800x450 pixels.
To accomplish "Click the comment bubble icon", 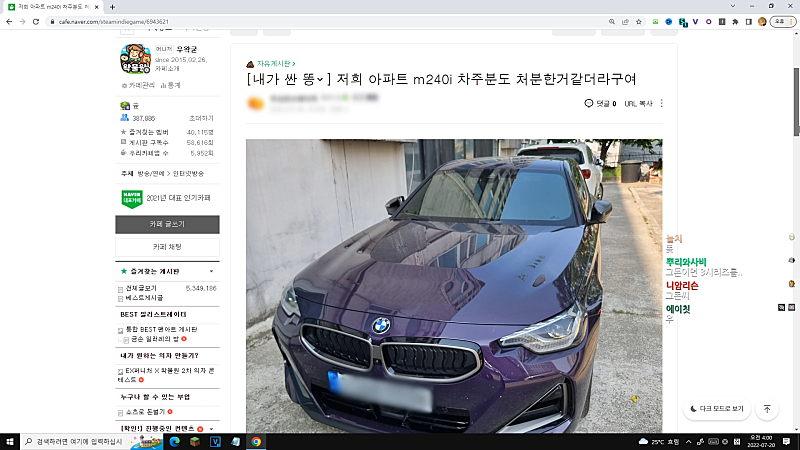I will click(589, 103).
